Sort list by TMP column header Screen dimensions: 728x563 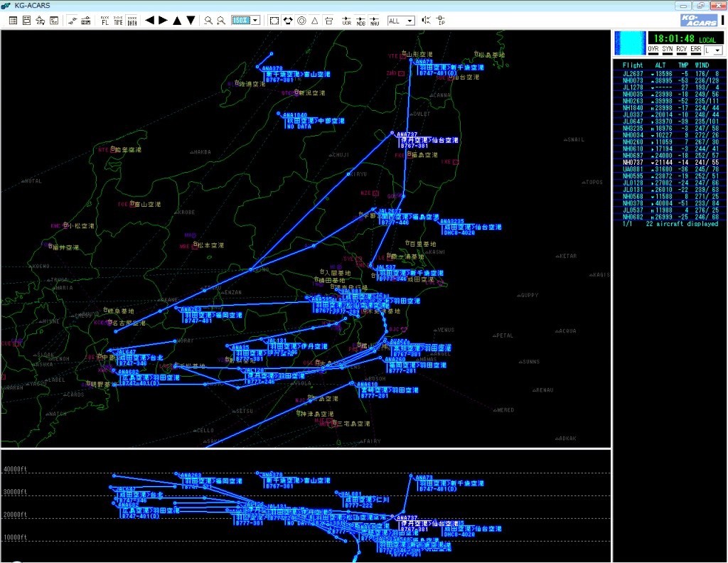(x=683, y=65)
